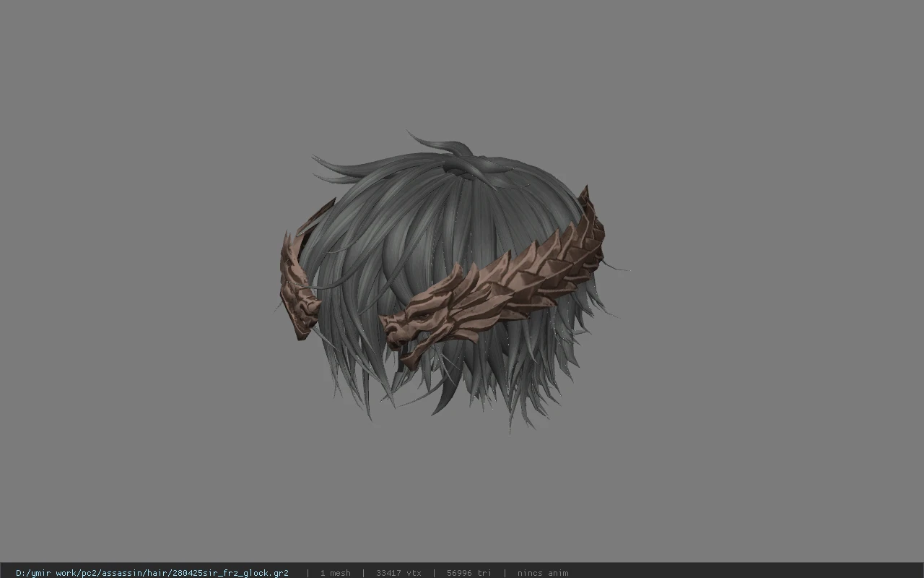Screen dimensions: 924x578
Task: Click the file path 280425sir_frz_glock.gr2 in status bar
Action: [152, 573]
